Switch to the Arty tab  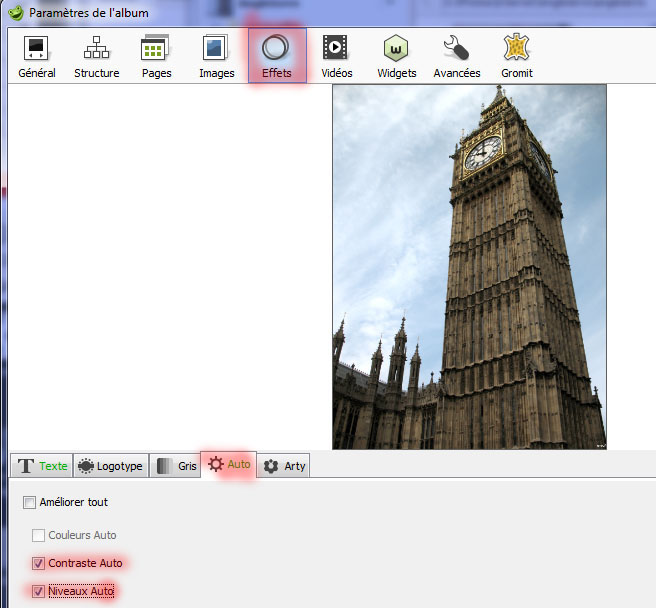tap(284, 466)
